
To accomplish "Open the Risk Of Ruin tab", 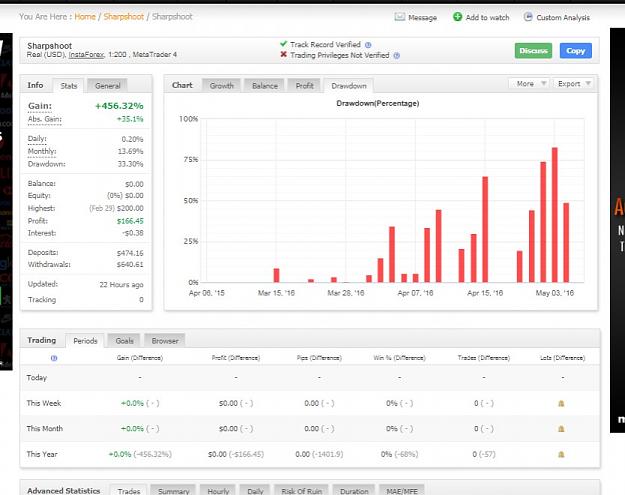I will point(301,491).
